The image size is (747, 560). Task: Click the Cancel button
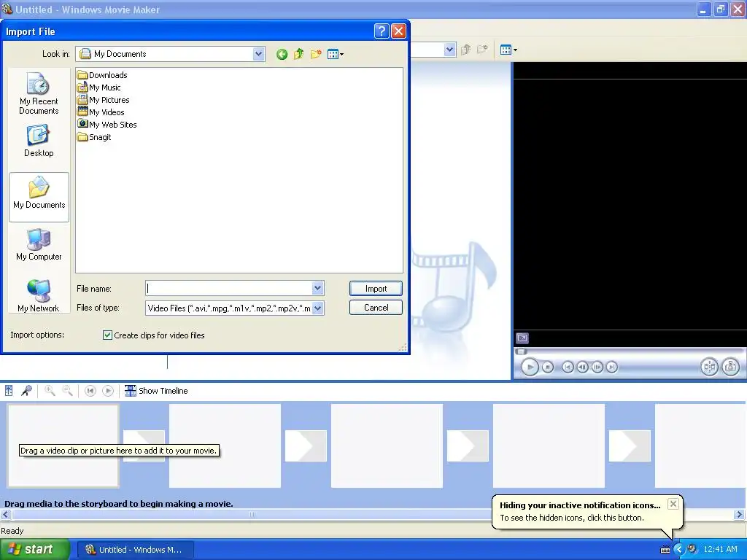(376, 308)
